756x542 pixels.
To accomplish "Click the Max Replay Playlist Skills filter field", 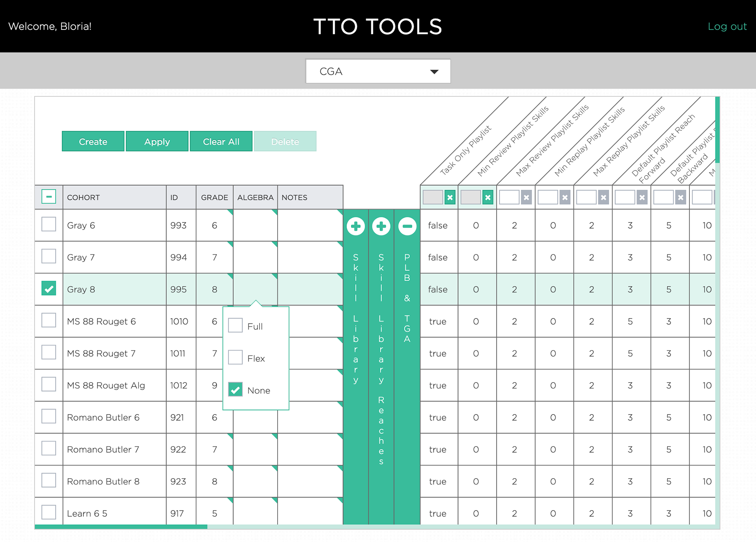I will 586,197.
